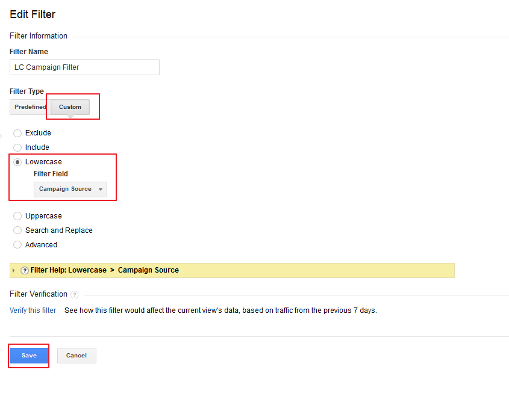Click the Campaign Source text in help bar
This screenshot has height=420, width=509.
click(x=148, y=270)
